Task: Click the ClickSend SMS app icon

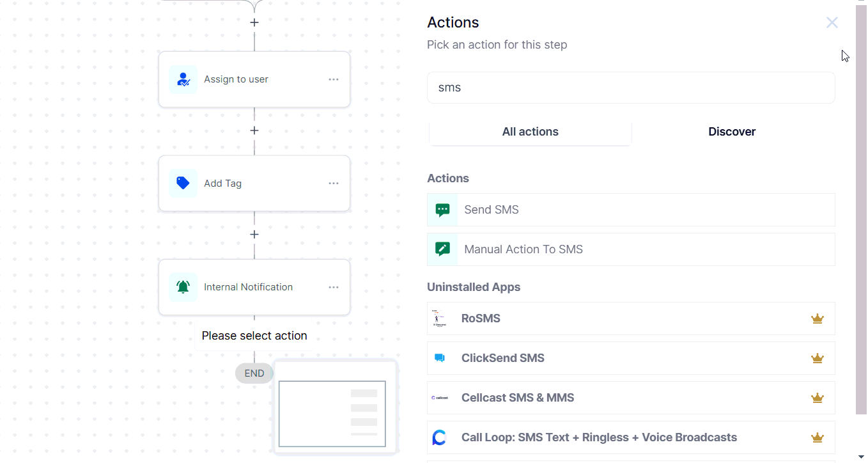Action: (440, 358)
